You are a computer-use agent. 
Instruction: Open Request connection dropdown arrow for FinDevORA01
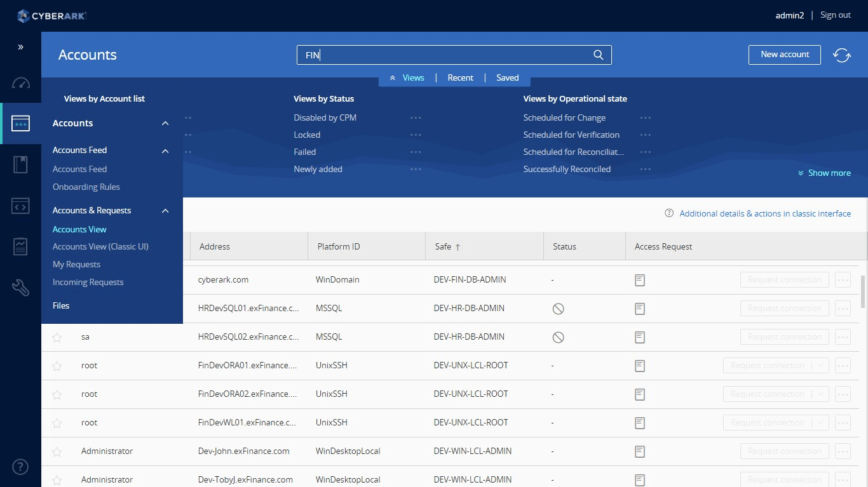820,365
